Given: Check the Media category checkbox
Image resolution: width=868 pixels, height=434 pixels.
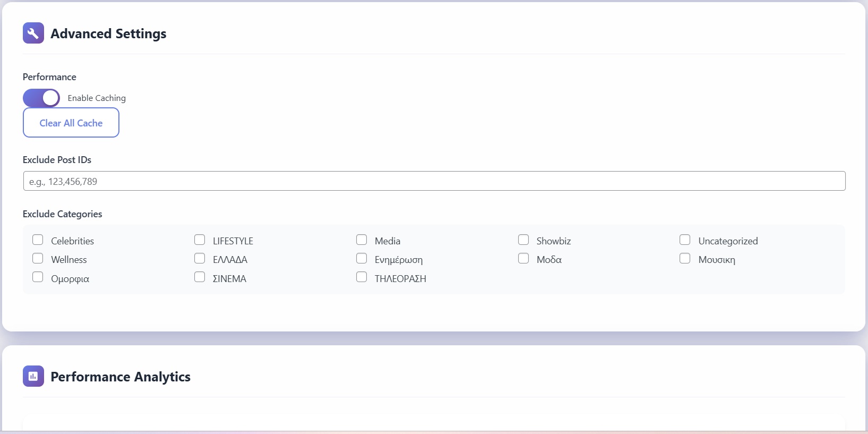Looking at the screenshot, I should [x=362, y=240].
